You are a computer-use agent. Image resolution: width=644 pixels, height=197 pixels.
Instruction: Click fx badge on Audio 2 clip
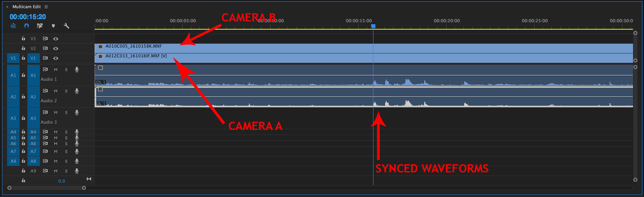tap(100, 89)
